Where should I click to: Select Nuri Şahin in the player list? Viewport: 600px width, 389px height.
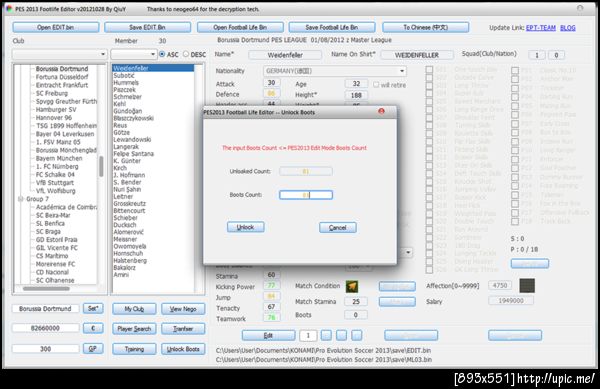[x=127, y=189]
